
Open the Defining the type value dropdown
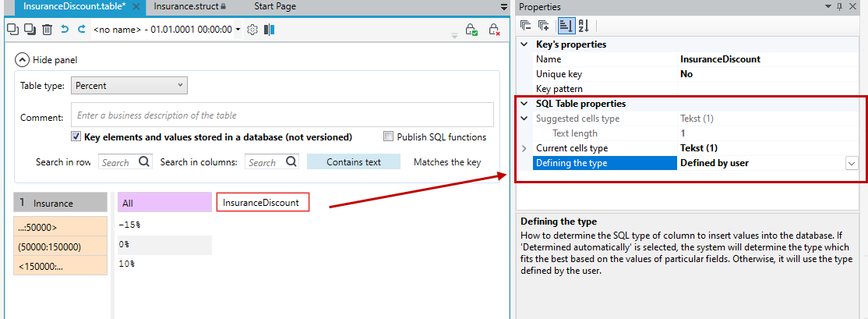point(851,163)
